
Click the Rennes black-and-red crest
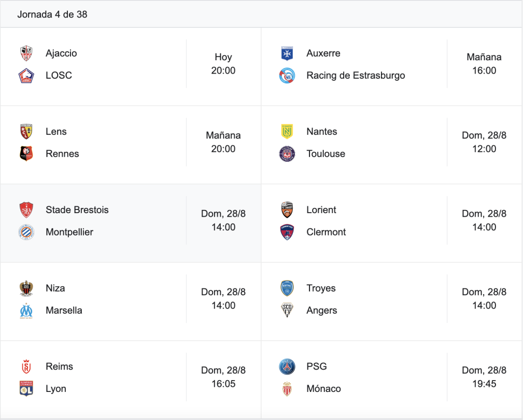pos(26,153)
